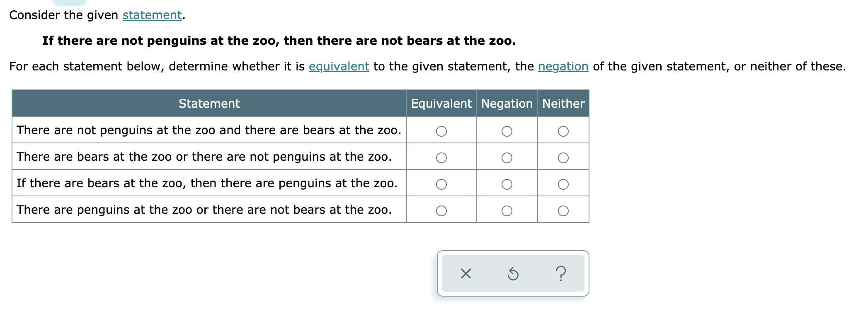This screenshot has height=314, width=868.
Task: Open the 'statement' definition link
Action: 152,15
